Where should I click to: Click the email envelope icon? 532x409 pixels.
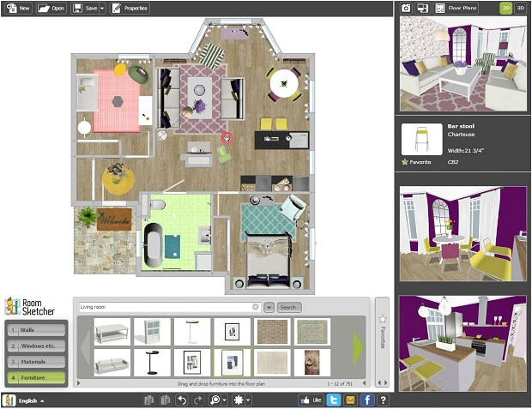349,400
